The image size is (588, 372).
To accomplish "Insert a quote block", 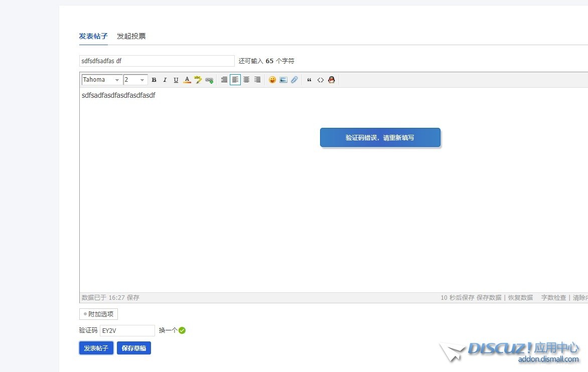I will coord(309,80).
